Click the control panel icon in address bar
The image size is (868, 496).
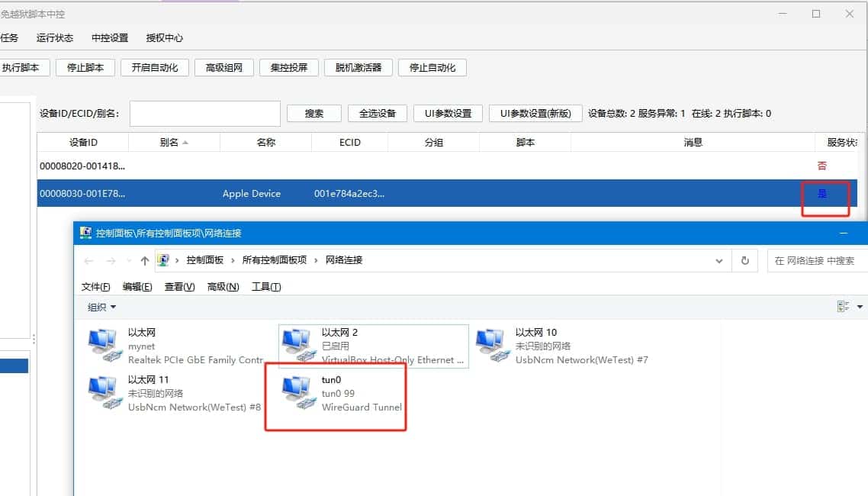click(162, 260)
